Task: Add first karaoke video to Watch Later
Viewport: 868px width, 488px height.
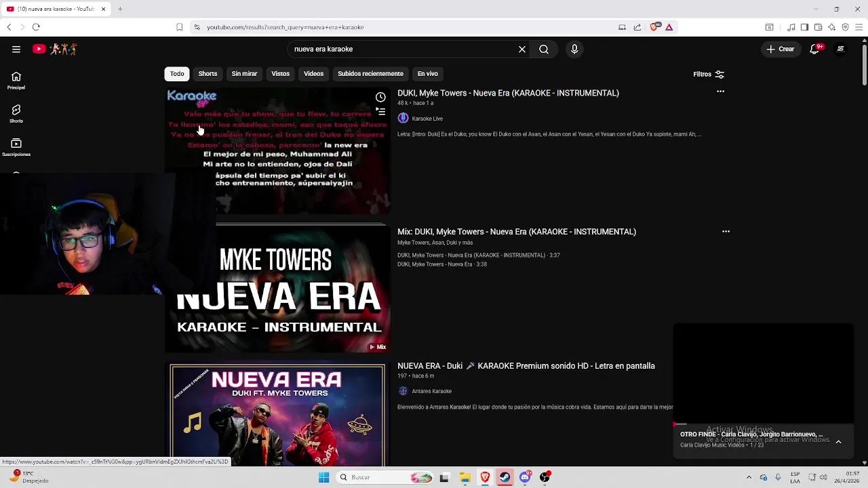Action: [x=380, y=97]
